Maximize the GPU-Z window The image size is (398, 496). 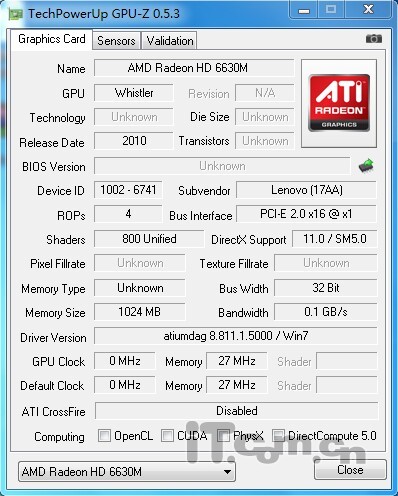[x=331, y=10]
